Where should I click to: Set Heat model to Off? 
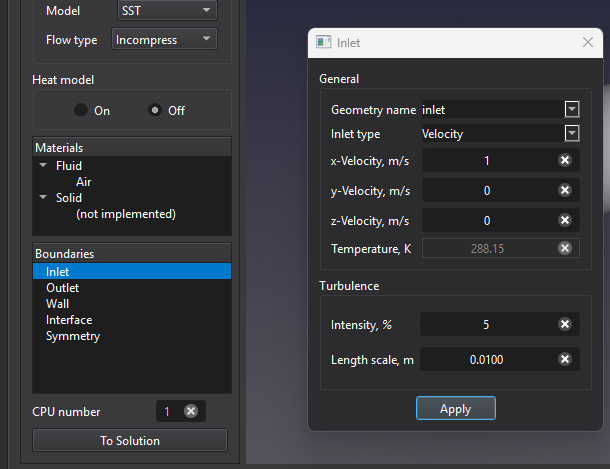(x=155, y=111)
